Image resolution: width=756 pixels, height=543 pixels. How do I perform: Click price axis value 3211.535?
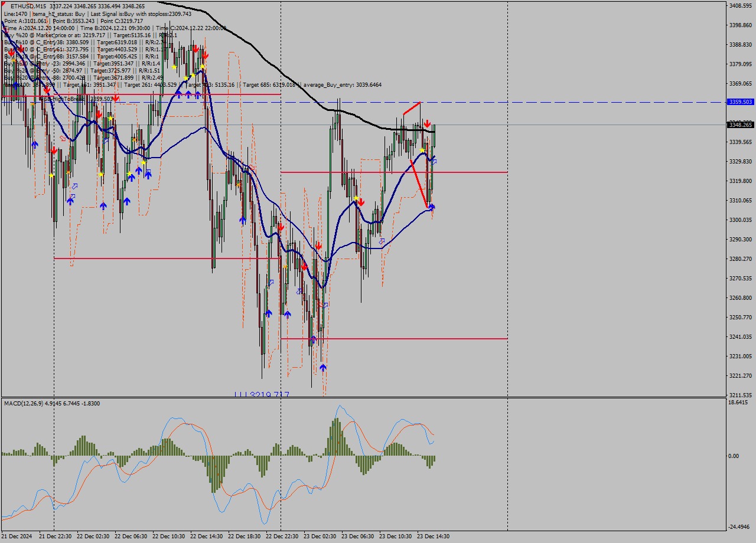coord(741,395)
